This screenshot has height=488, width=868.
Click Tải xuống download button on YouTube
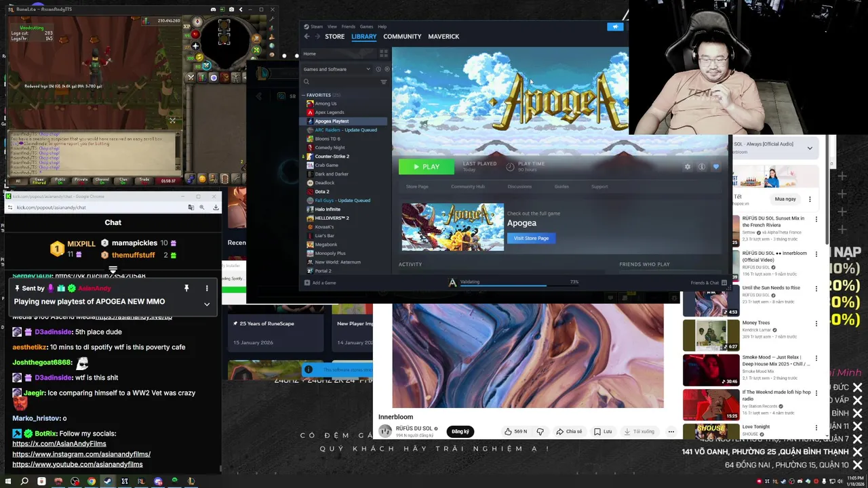639,431
